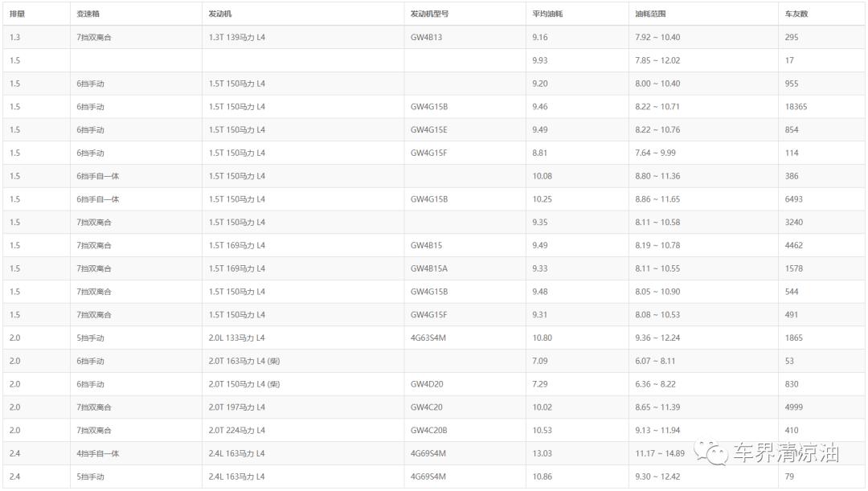Click engine model GW4B15A
This screenshot has width=868, height=491.
pos(429,269)
